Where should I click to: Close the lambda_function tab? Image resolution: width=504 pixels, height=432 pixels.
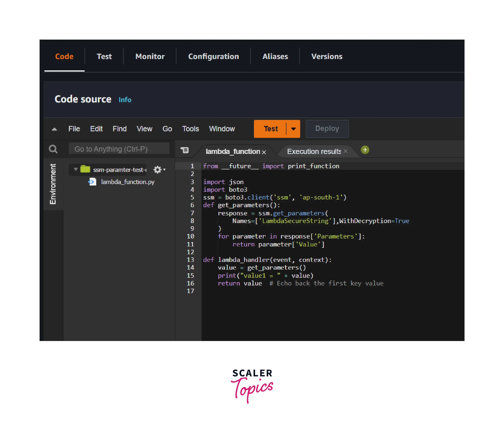tap(264, 152)
